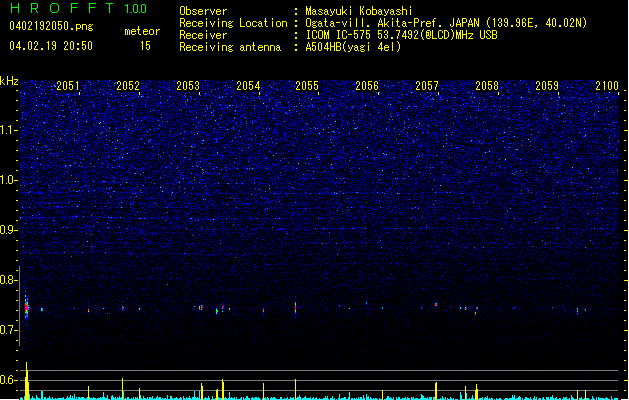The width and height of the screenshot is (629, 400).
Task: Click the date stamp 04.02.19 20:50
Action: [51, 46]
